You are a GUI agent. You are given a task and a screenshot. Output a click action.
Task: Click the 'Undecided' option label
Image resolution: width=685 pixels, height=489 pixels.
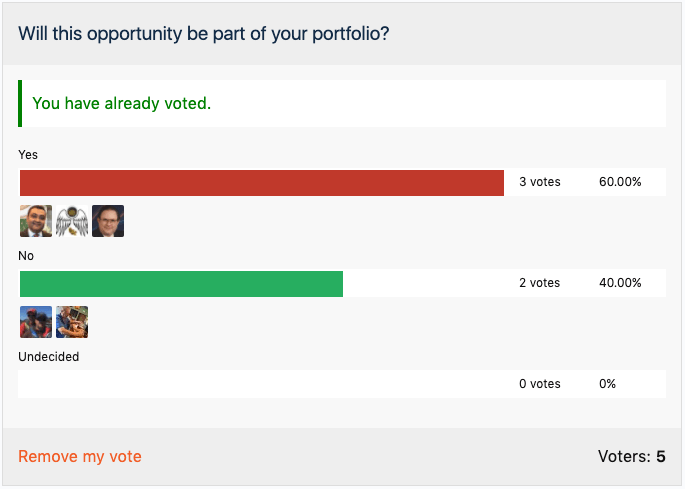pyautogui.click(x=48, y=357)
